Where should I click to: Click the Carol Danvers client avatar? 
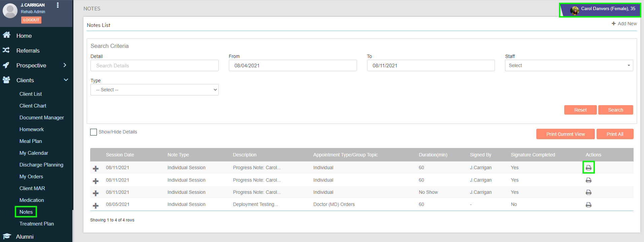click(x=574, y=10)
